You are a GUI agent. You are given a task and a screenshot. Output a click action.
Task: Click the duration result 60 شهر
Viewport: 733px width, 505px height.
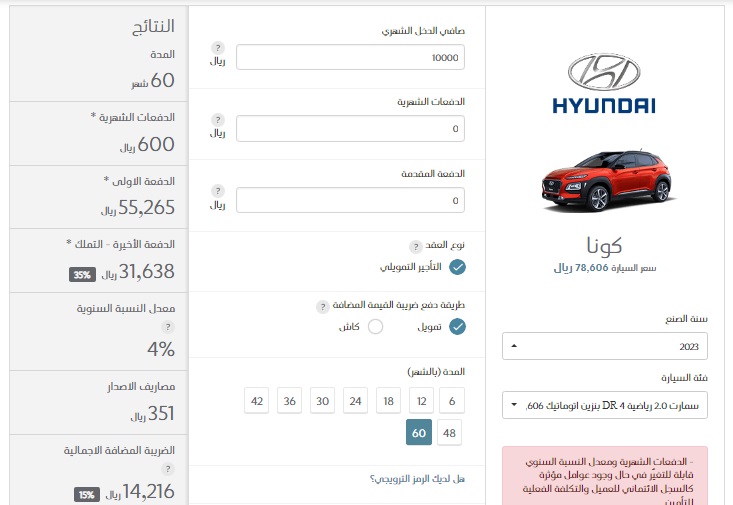coord(153,80)
